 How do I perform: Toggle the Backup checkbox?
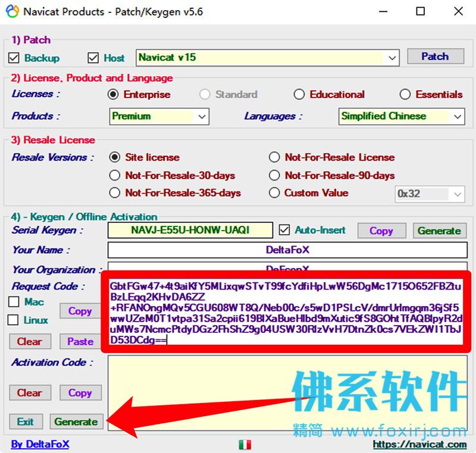(x=14, y=58)
